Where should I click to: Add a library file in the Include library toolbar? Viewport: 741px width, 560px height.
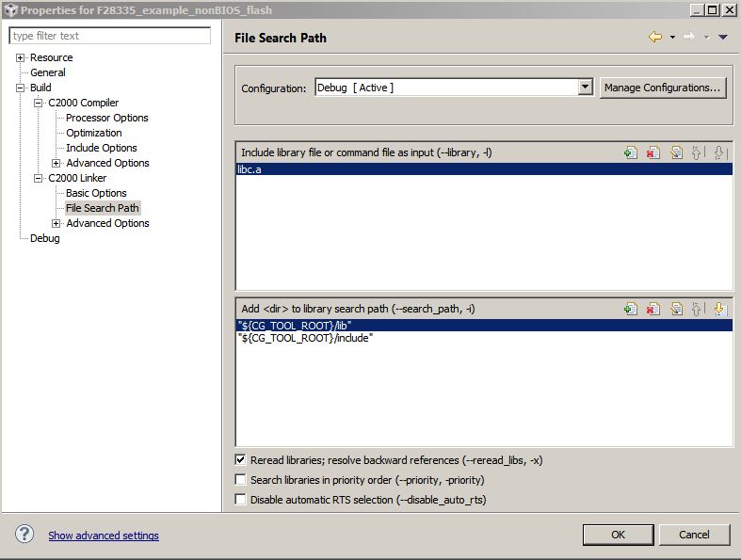631,152
